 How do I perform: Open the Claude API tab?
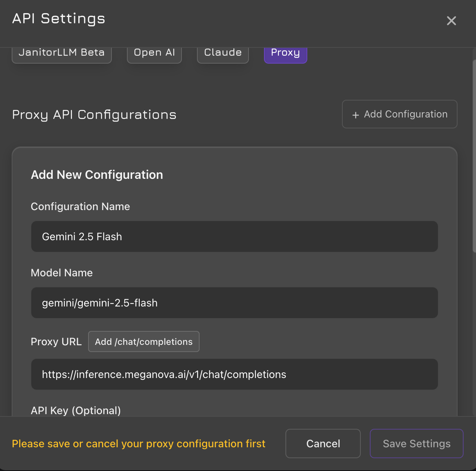pos(223,53)
